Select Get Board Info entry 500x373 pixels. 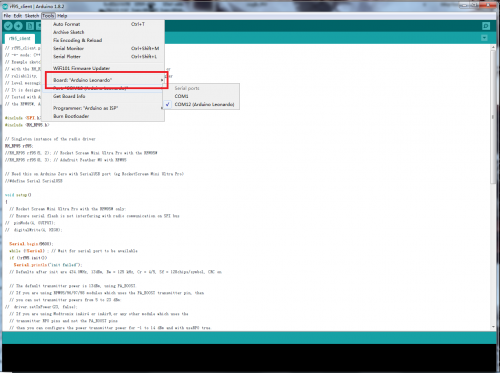[x=103, y=96]
